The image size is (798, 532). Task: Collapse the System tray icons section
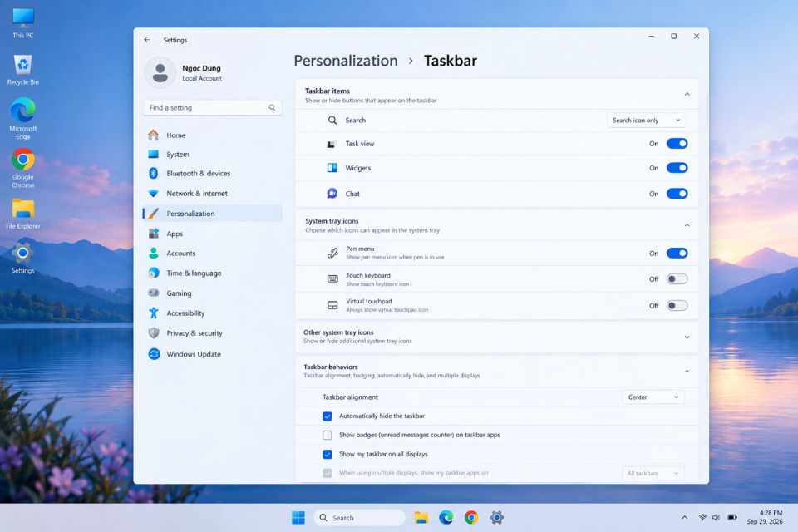687,225
